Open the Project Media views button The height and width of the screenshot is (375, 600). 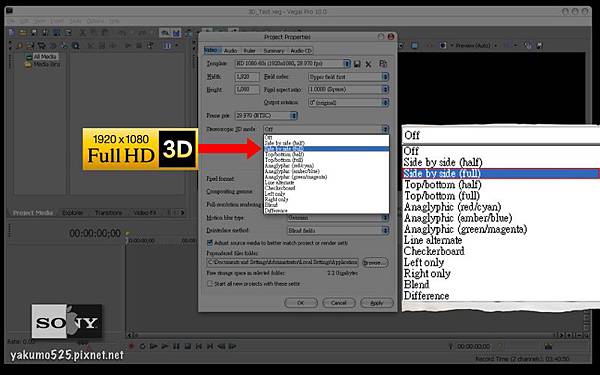click(x=169, y=46)
